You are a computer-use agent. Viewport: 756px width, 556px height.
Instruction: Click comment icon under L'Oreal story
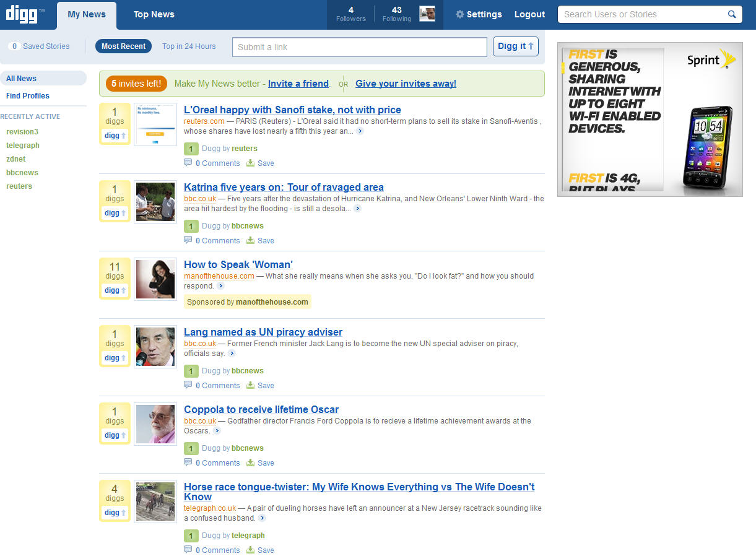click(x=188, y=163)
